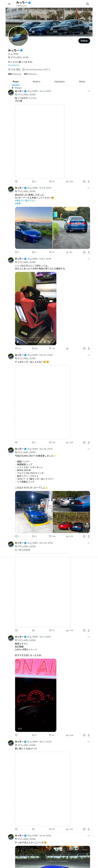Expand the arcade video to fullscreen
The image size is (98, 868).
pos(53,342)
